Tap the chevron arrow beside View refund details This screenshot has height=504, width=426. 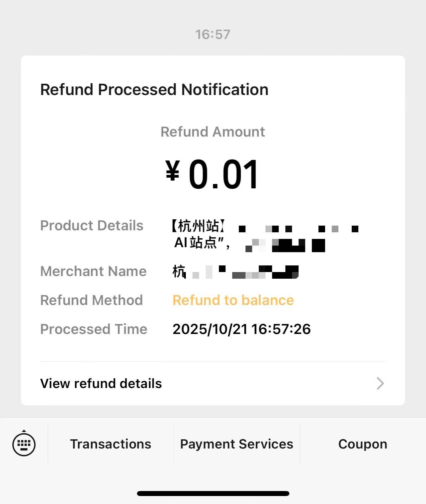380,383
